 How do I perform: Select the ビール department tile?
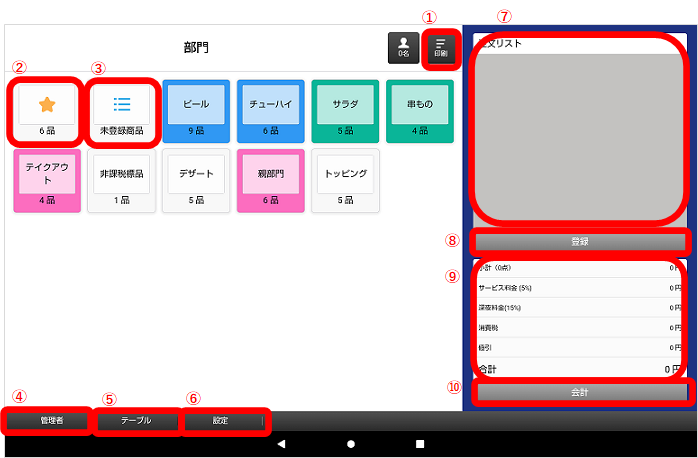(x=196, y=111)
